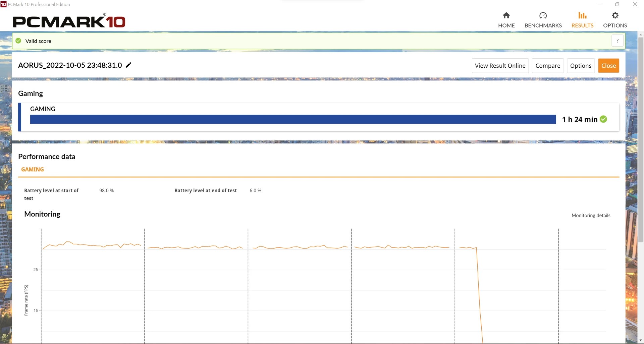Image resolution: width=644 pixels, height=344 pixels.
Task: Open Options via the gear icon
Action: tap(615, 15)
